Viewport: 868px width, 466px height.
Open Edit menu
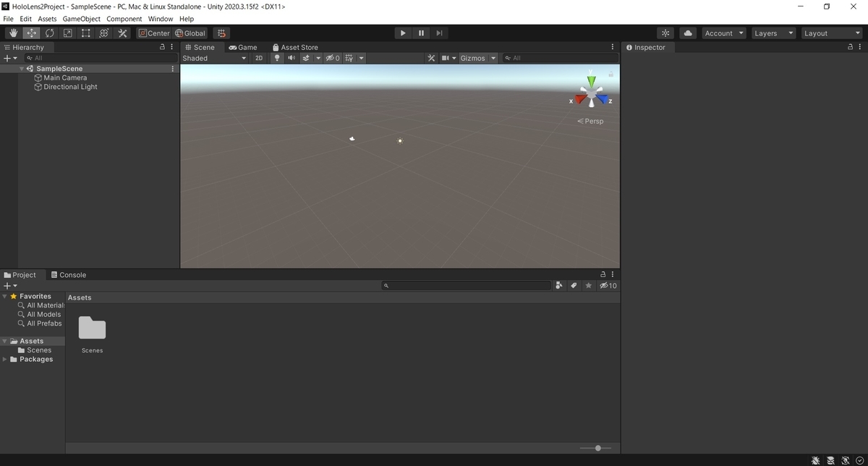click(x=25, y=19)
